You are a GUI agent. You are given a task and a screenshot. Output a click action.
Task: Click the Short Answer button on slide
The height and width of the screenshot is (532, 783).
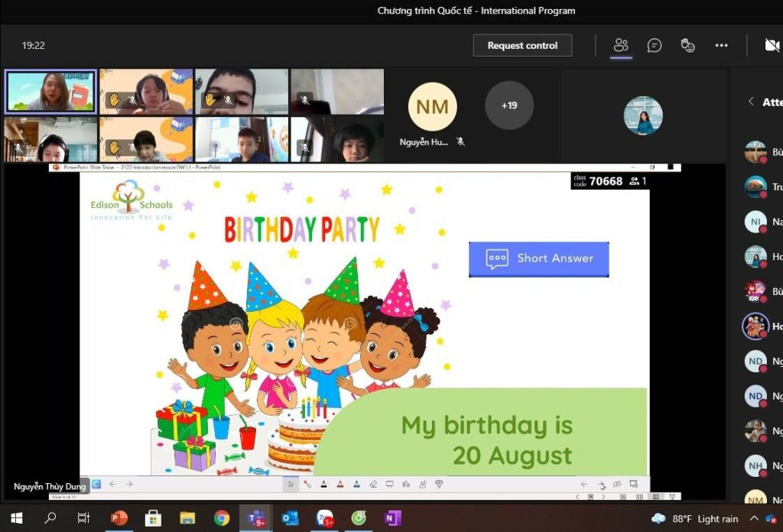click(538, 259)
